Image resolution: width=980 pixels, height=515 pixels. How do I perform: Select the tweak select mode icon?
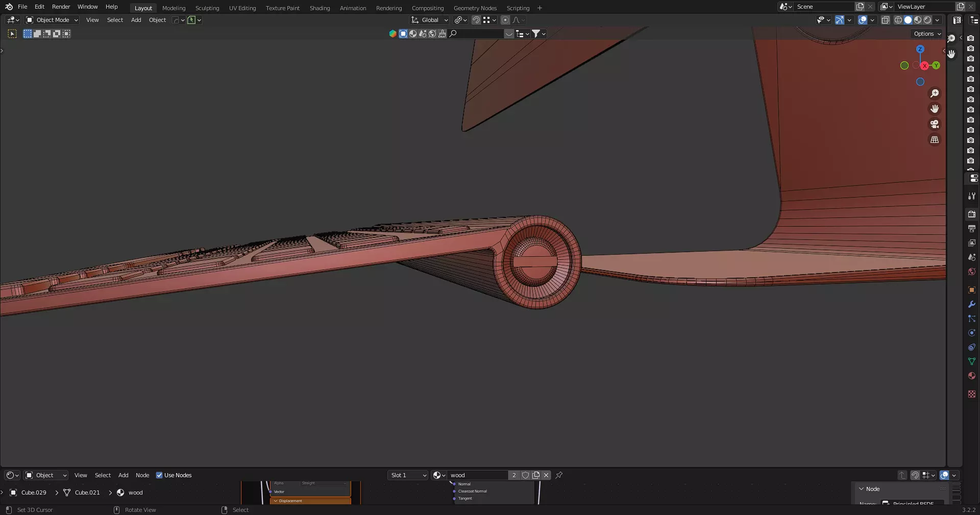(x=12, y=34)
